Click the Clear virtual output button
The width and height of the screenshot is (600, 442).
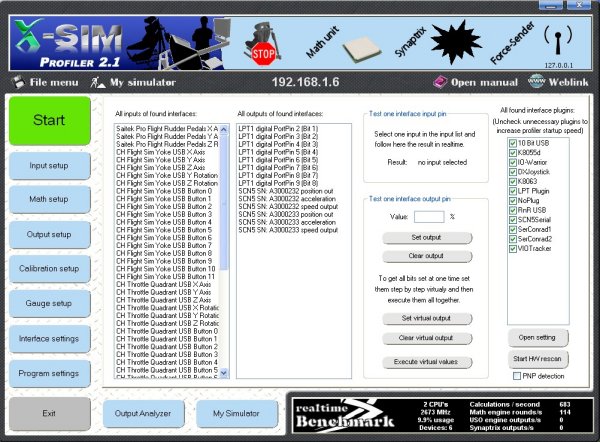tap(427, 338)
